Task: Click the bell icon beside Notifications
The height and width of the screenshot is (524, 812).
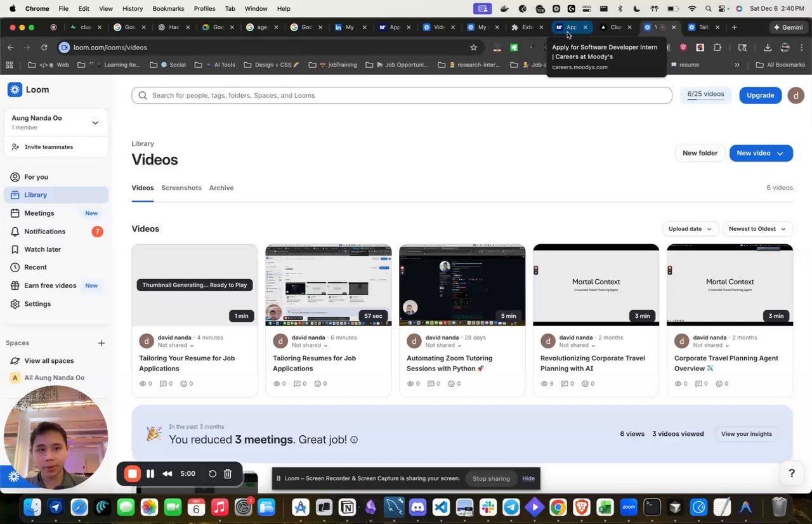Action: click(x=15, y=232)
